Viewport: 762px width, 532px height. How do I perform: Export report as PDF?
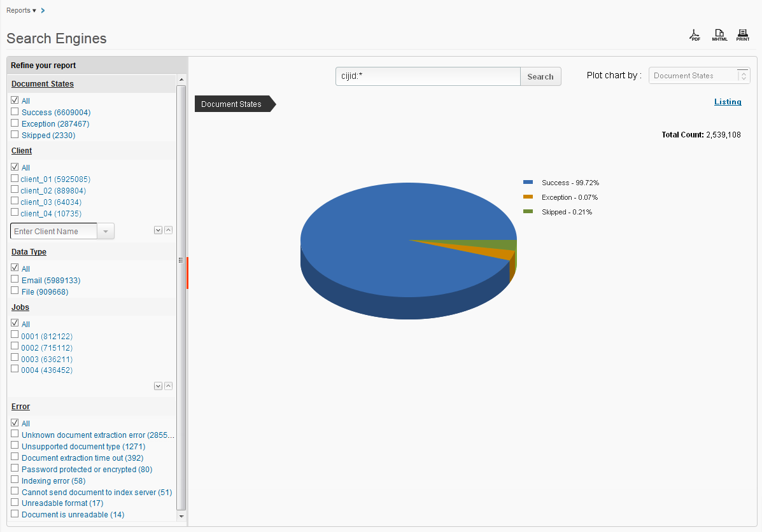click(695, 35)
